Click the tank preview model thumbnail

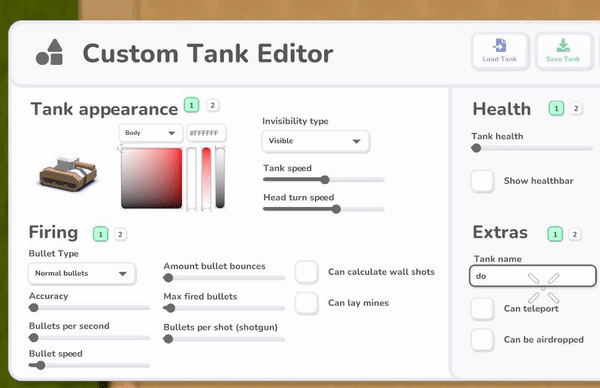[x=68, y=172]
